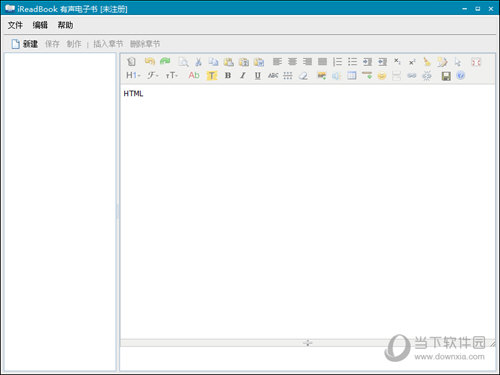
Task: Click the HTML text in editor
Action: pos(133,94)
